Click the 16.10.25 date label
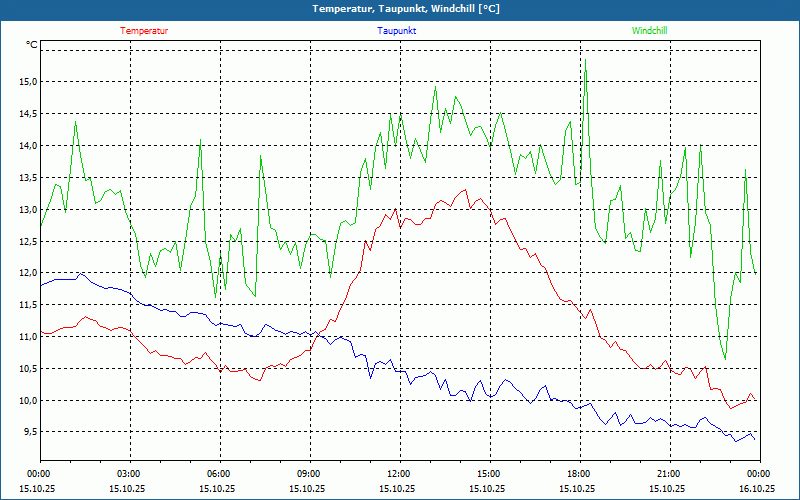Viewport: 800px width, 500px height. [757, 489]
